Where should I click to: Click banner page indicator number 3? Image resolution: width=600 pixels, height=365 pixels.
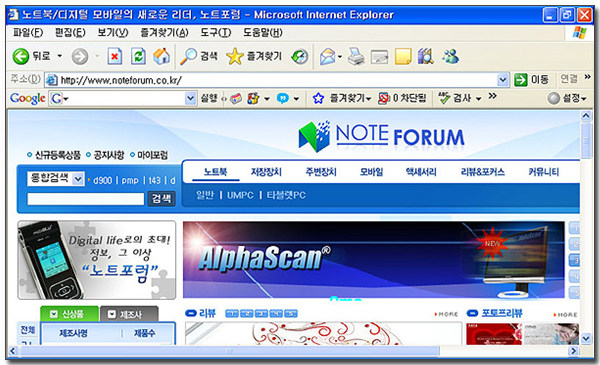coord(575,261)
